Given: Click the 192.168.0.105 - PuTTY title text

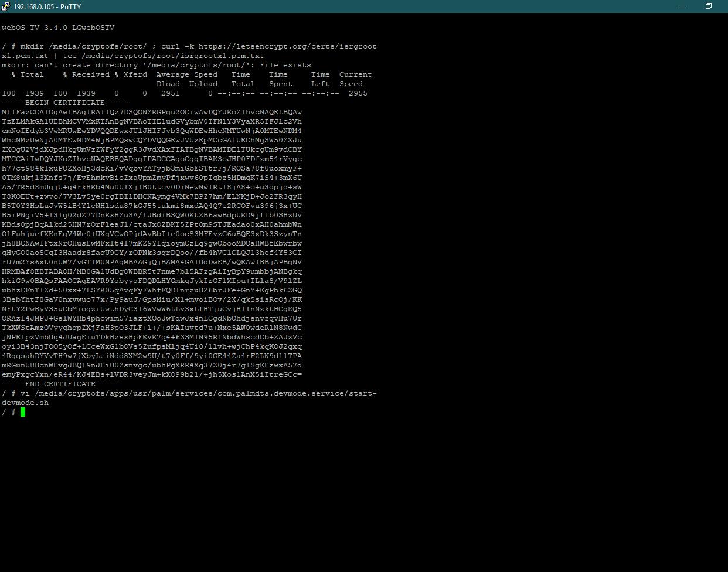Looking at the screenshot, I should (x=47, y=6).
